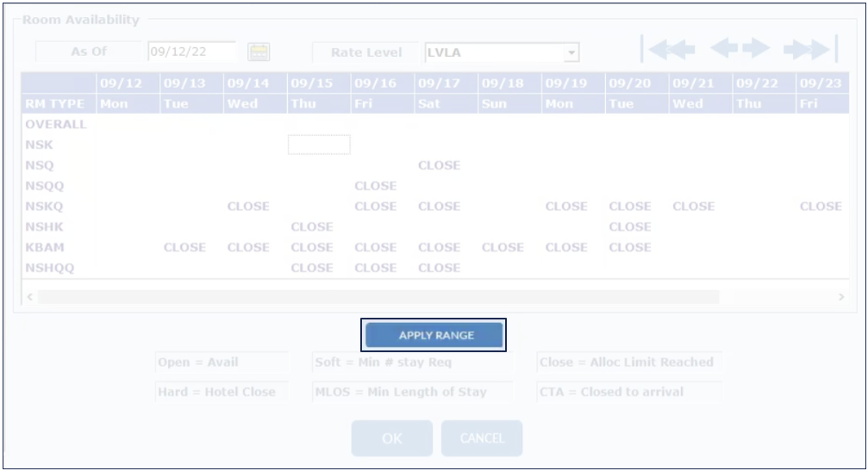
Task: Select the NSQ CLOSE cell on 09/17
Action: click(x=439, y=165)
